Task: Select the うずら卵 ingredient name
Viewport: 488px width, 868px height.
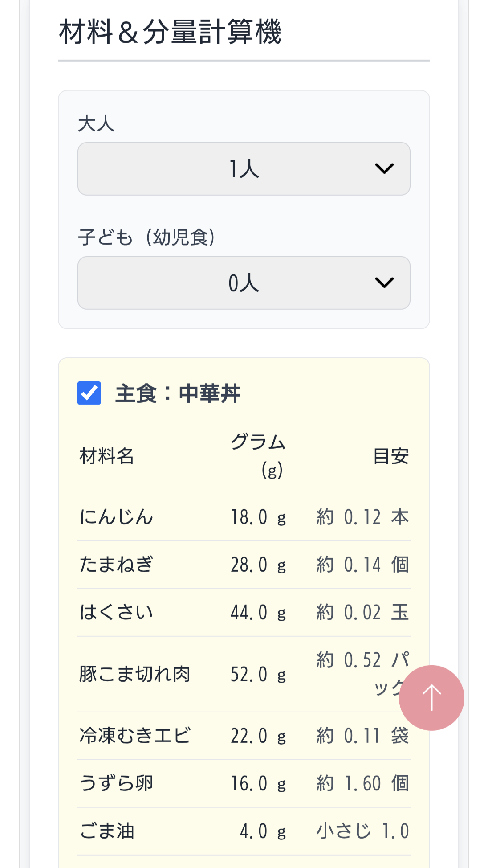Action: (117, 783)
